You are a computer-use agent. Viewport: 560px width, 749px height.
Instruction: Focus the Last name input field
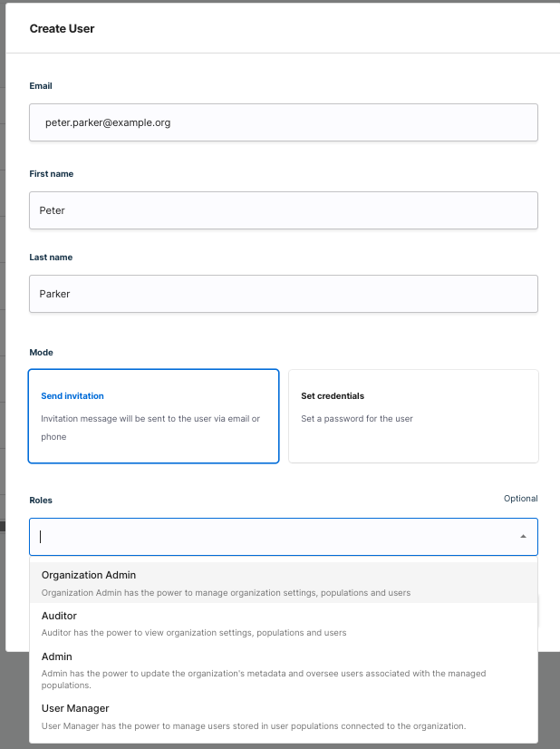click(x=284, y=294)
